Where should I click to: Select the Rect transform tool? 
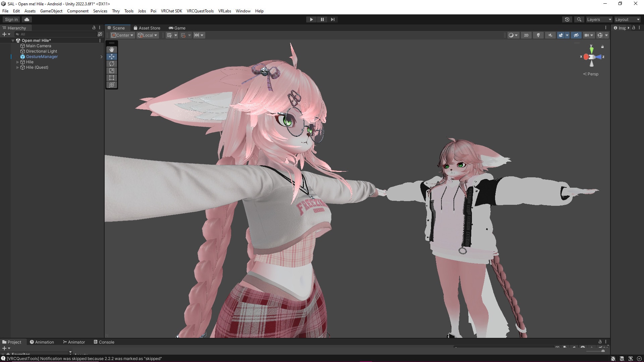point(112,78)
